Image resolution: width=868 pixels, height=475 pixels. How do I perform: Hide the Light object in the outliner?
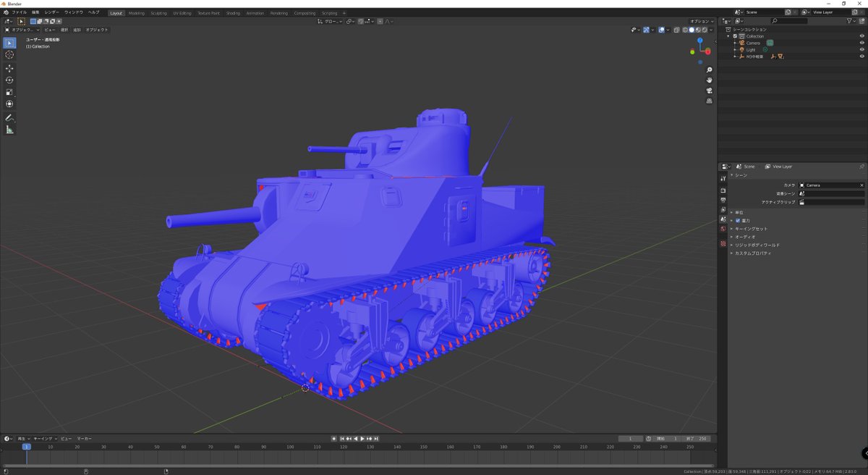(861, 49)
